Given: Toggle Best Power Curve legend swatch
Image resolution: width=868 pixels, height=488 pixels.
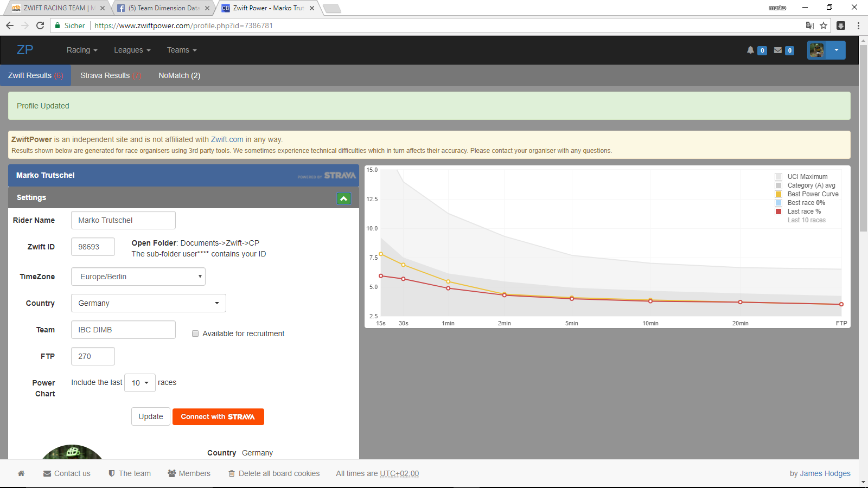Looking at the screenshot, I should tap(778, 194).
